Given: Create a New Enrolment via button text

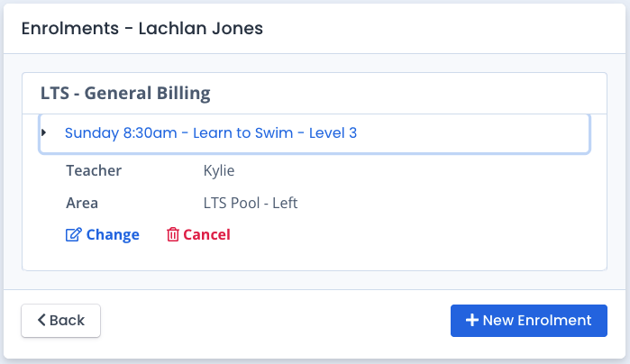Looking at the screenshot, I should point(537,320).
